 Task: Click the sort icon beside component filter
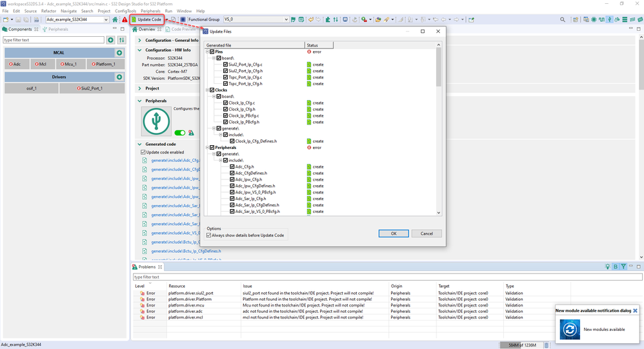(121, 40)
